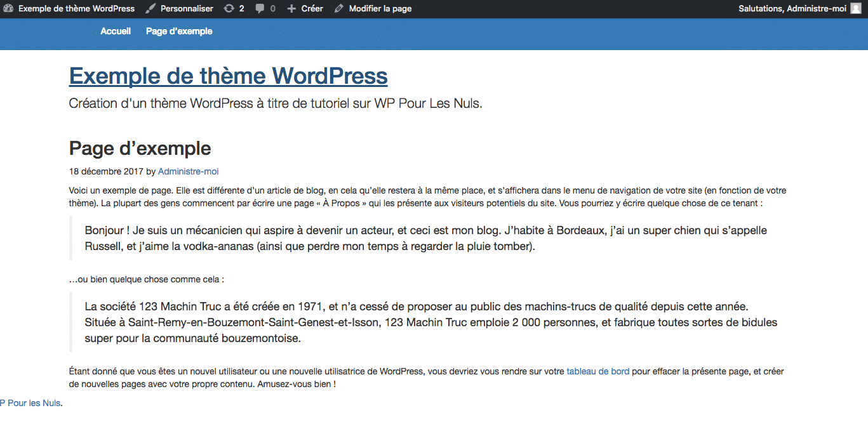Open the Pour les Nuls footer link
868x429 pixels.
coord(30,403)
